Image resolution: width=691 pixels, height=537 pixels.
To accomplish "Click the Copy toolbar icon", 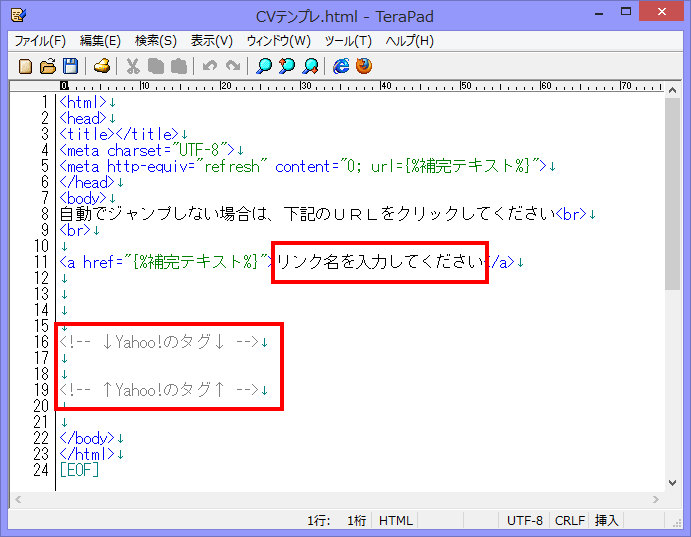I will (156, 67).
